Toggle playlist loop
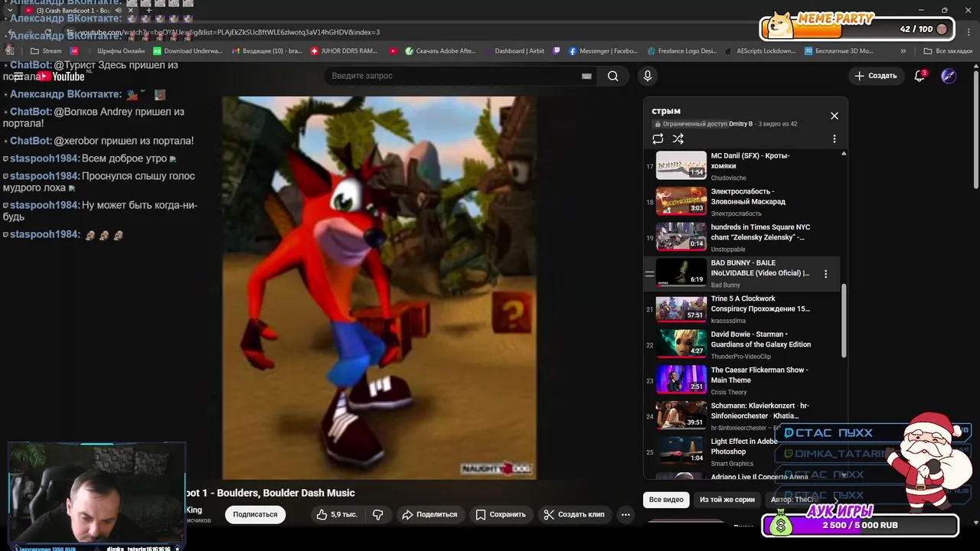 coord(658,139)
